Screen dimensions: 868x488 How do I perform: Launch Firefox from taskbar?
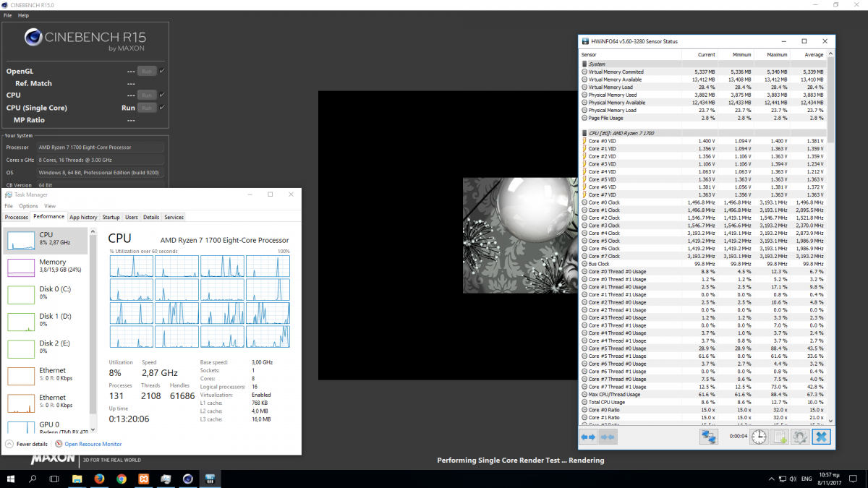(x=99, y=479)
